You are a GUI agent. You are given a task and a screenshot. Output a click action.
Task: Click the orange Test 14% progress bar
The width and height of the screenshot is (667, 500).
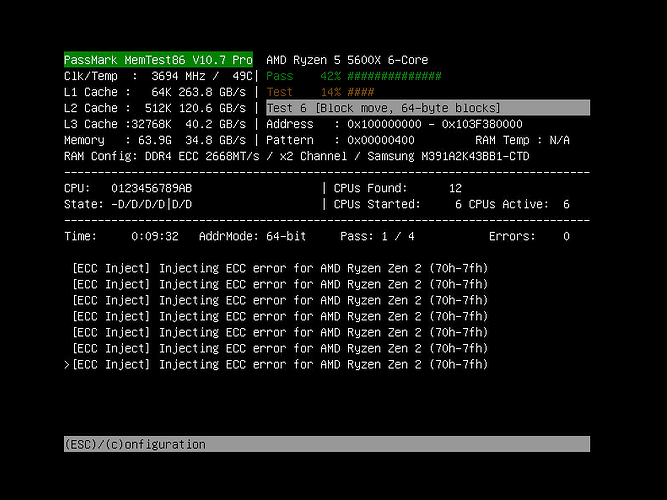coord(320,92)
